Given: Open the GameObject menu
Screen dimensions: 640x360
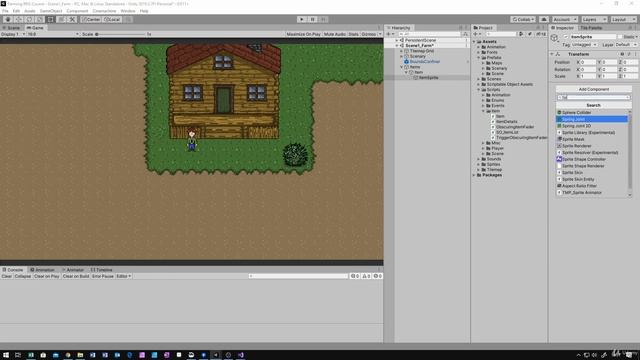Looking at the screenshot, I should click(51, 11).
